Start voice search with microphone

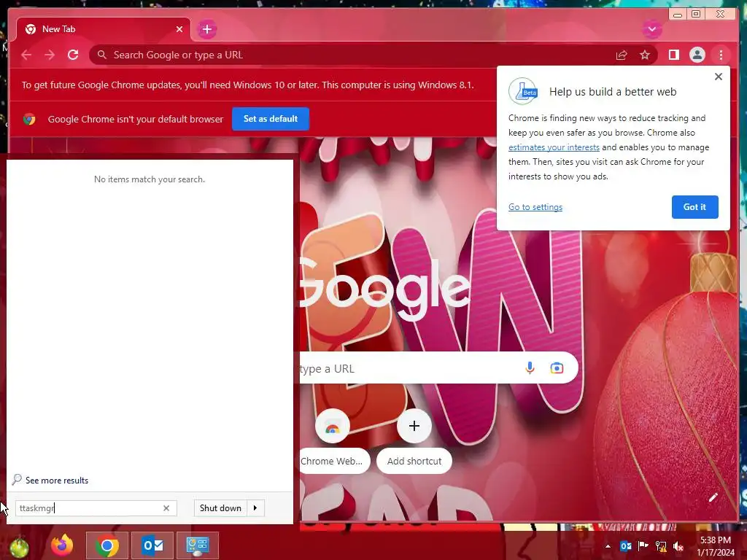point(530,368)
